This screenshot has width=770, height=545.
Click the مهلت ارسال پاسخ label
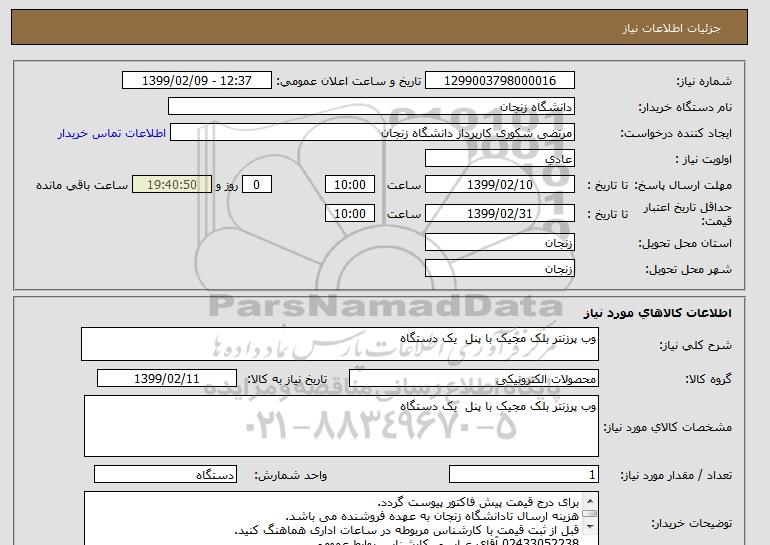coord(683,185)
